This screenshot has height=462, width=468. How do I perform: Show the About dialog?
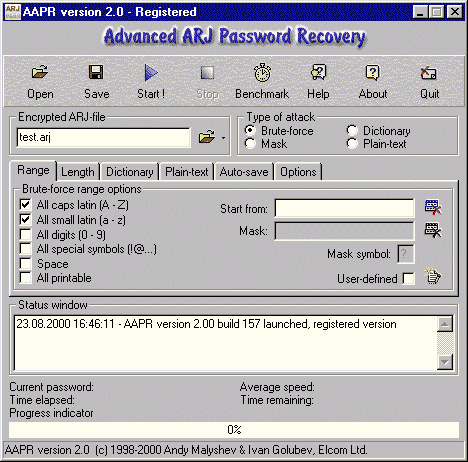373,72
